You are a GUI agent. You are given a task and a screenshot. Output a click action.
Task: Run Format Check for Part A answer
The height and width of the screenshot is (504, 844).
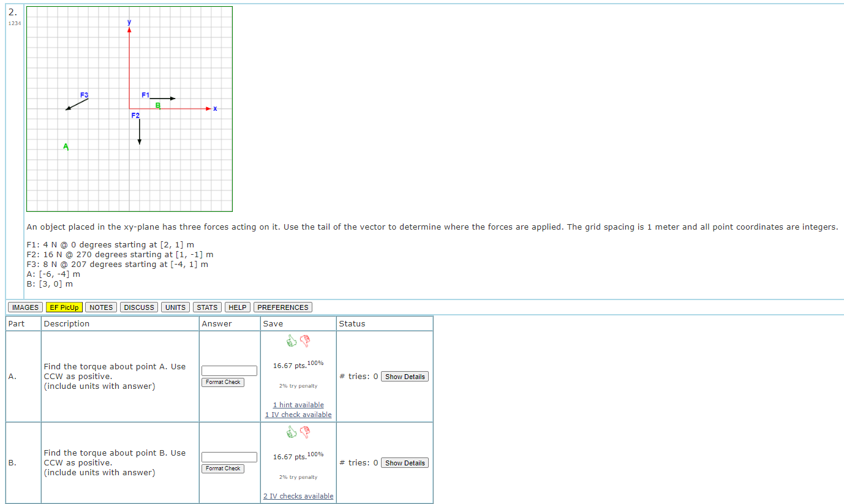tap(223, 382)
